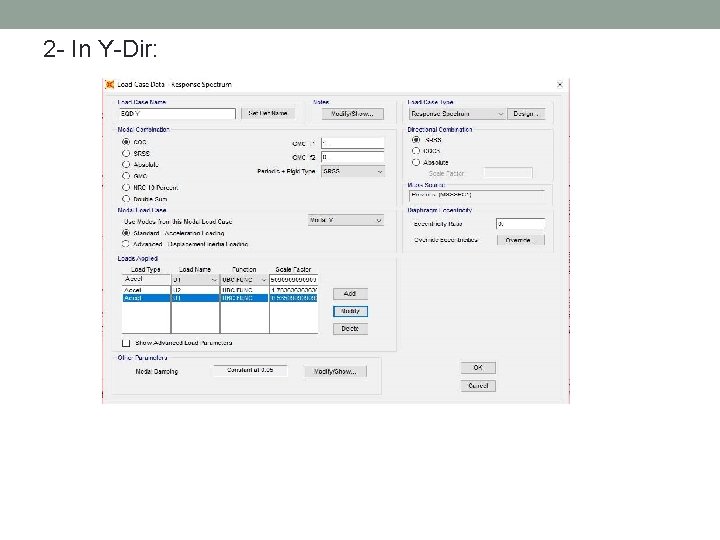
Task: Click the scale factor cell in highlighted row
Action: [293, 298]
